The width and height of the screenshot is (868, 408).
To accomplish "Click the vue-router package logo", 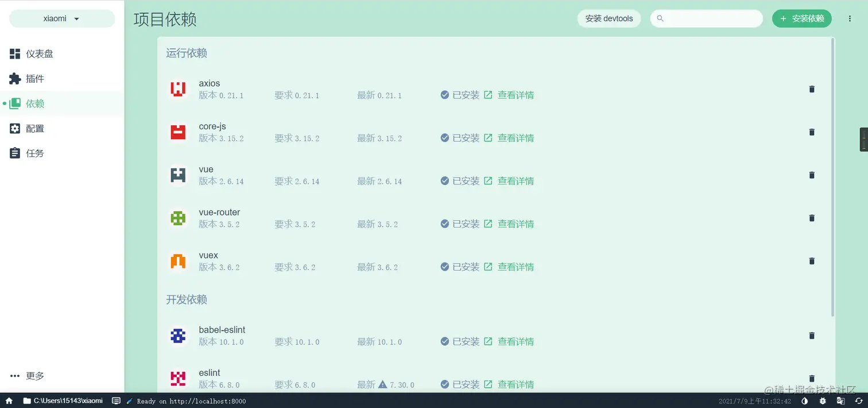I will point(178,218).
